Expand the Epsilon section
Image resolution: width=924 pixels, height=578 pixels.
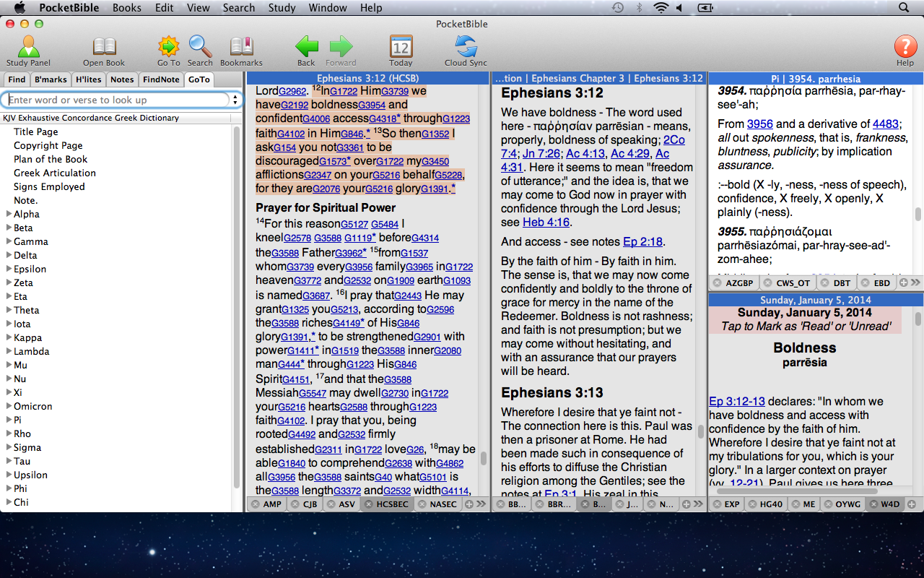9,269
